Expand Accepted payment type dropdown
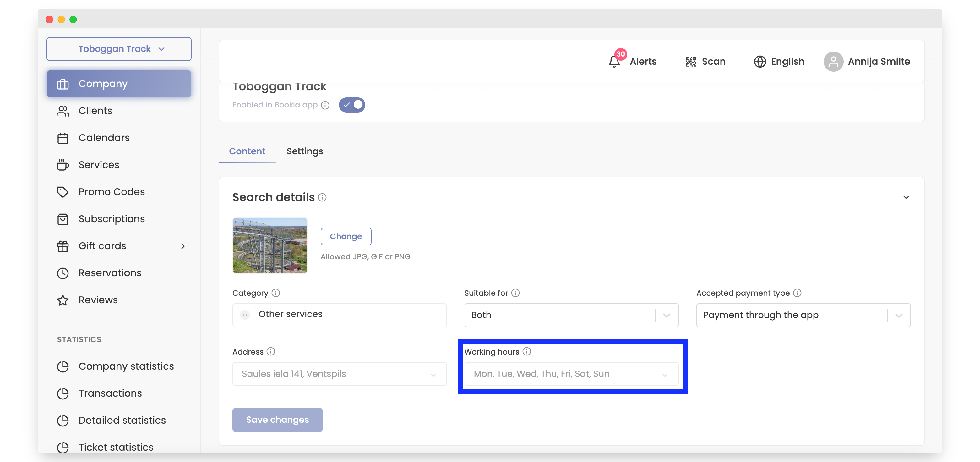This screenshot has height=462, width=980. click(x=803, y=315)
